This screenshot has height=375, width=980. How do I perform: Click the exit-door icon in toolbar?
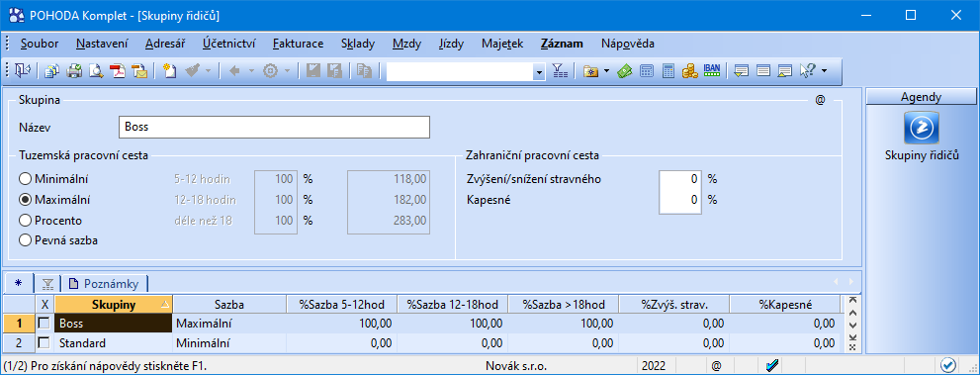[x=24, y=71]
